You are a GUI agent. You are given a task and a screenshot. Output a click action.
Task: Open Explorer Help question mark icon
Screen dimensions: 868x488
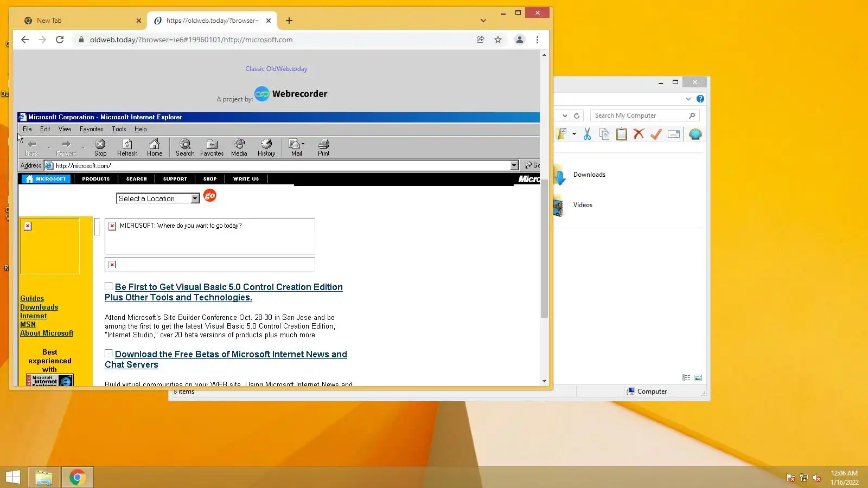(700, 99)
